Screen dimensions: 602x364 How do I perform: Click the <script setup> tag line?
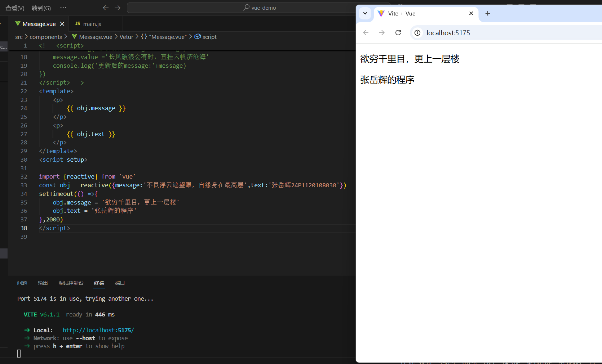[63, 159]
